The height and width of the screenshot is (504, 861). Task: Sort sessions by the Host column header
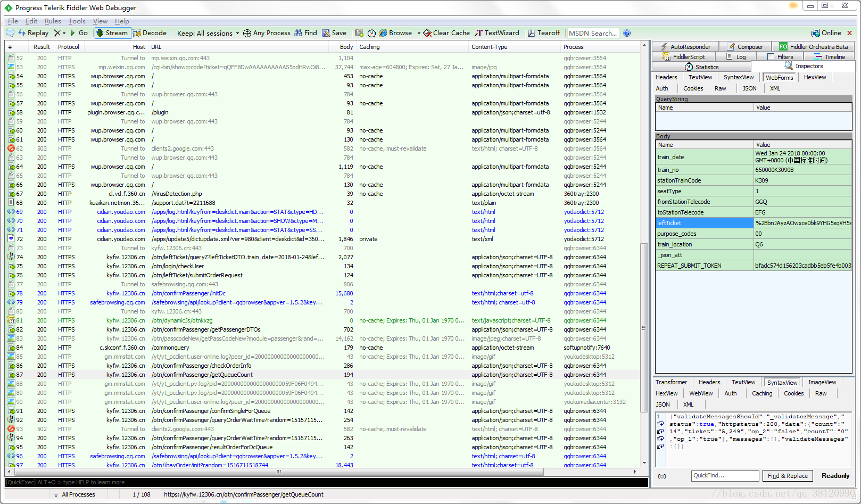115,47
